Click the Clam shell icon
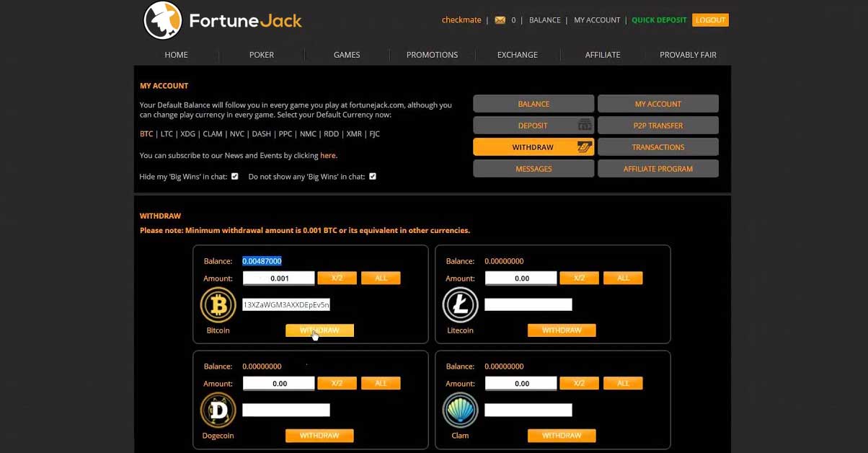This screenshot has height=453, width=868. (x=460, y=410)
